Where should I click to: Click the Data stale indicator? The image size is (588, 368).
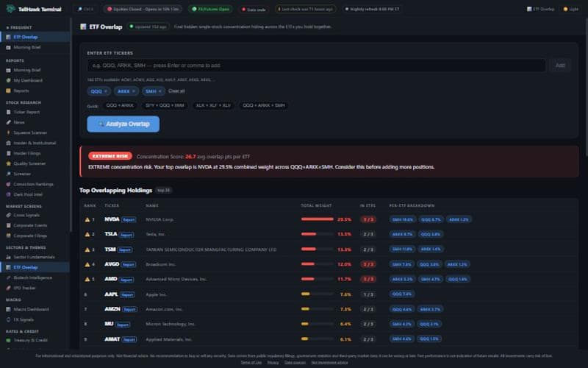pos(254,10)
